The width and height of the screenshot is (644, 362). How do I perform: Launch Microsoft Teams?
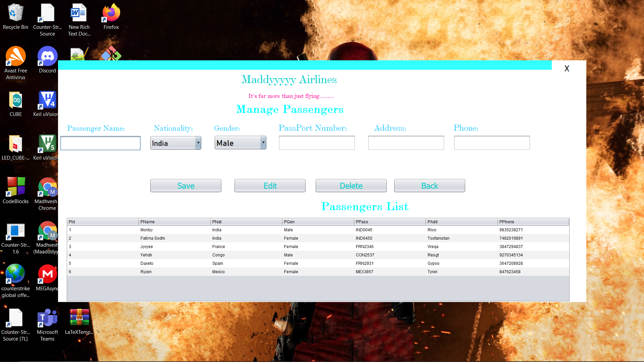coord(47,317)
